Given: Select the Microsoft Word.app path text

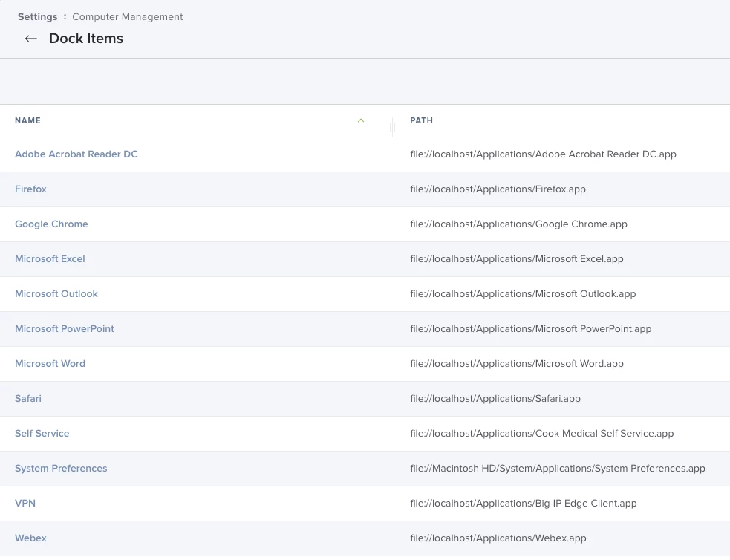Looking at the screenshot, I should 517,364.
